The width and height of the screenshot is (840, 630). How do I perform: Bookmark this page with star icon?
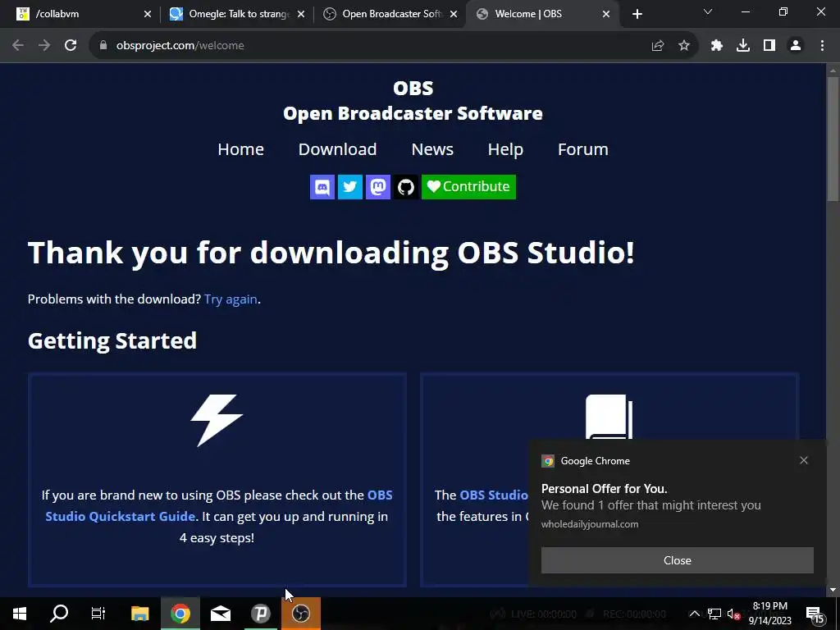684,46
